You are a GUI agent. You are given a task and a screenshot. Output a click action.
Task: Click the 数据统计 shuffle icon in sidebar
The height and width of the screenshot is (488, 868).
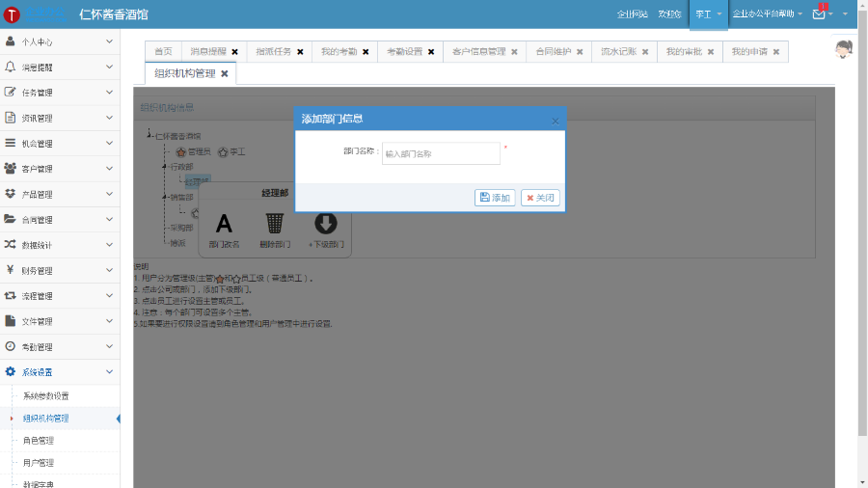click(x=10, y=245)
